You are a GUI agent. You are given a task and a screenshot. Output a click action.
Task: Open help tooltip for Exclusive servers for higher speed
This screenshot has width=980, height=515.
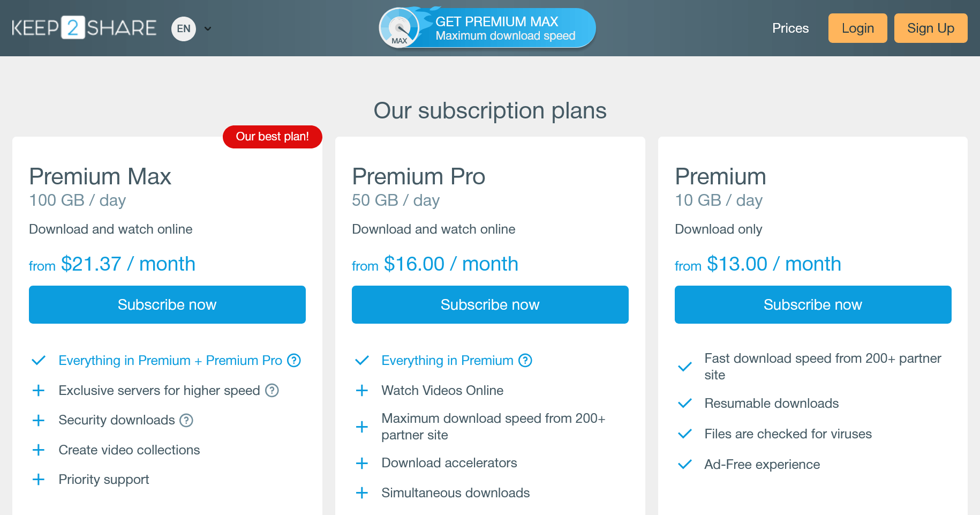pyautogui.click(x=273, y=391)
